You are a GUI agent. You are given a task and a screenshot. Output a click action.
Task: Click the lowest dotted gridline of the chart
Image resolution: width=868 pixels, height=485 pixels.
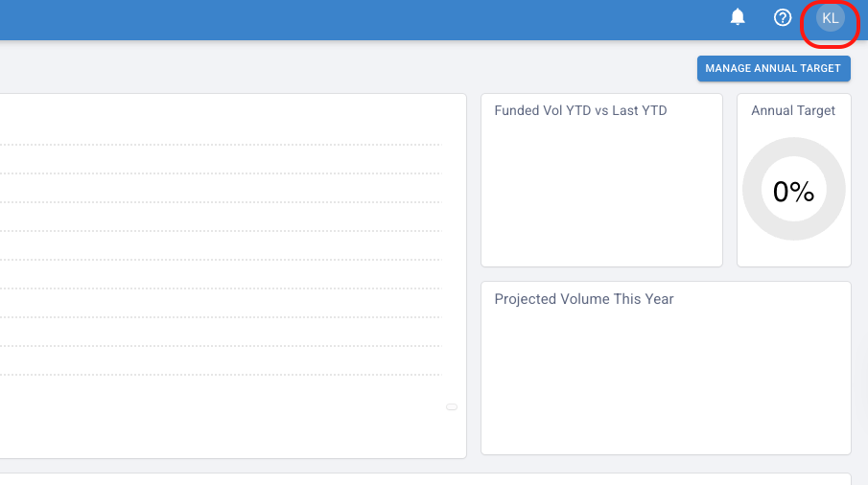coord(221,375)
